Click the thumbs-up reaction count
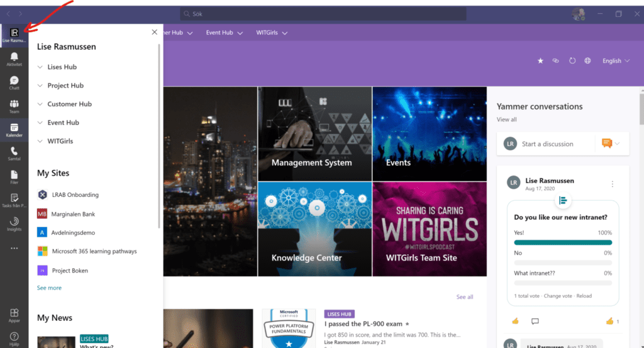This screenshot has width=644, height=348. tap(612, 321)
